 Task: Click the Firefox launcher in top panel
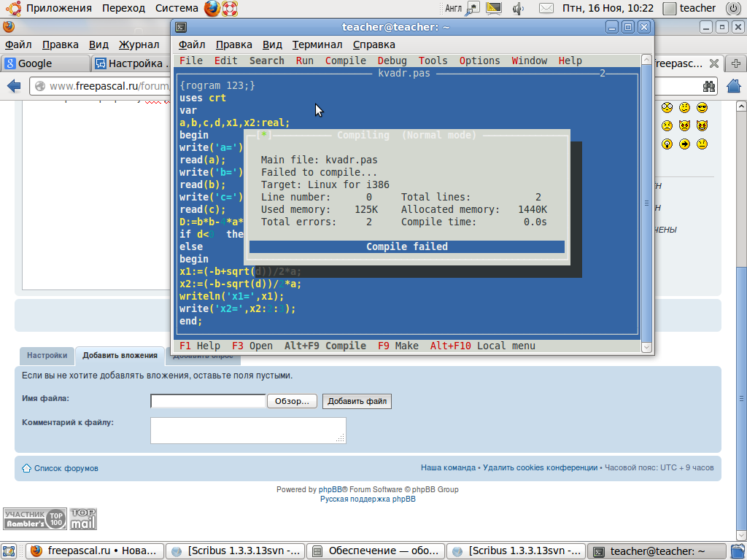212,9
